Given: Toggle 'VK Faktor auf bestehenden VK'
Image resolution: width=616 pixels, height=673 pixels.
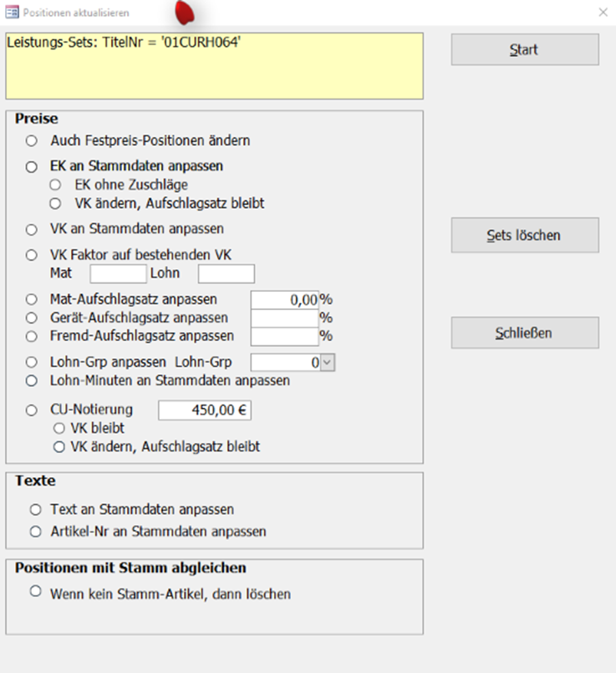Looking at the screenshot, I should [33, 255].
